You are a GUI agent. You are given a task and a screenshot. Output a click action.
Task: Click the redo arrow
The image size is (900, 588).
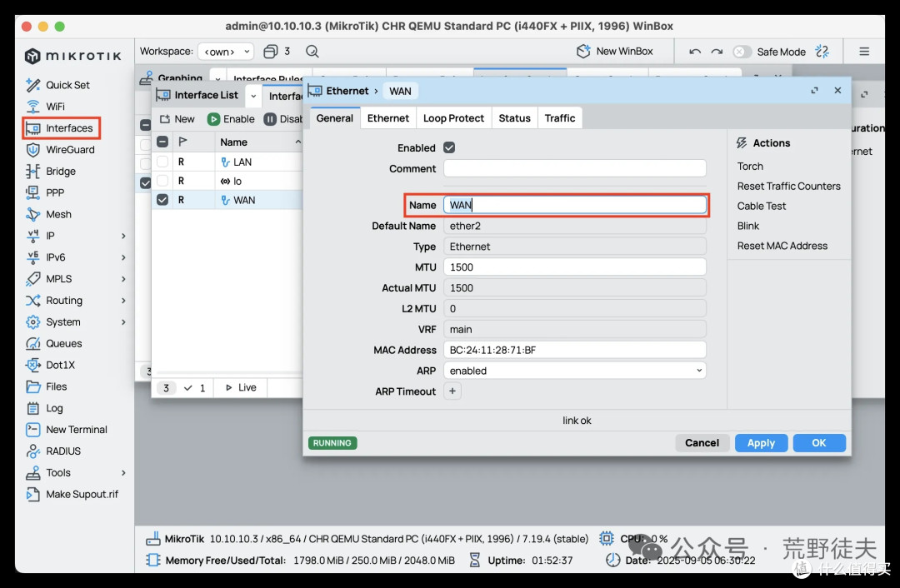tap(717, 52)
